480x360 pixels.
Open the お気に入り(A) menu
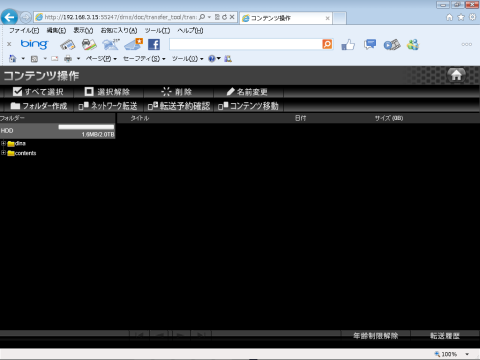click(119, 31)
